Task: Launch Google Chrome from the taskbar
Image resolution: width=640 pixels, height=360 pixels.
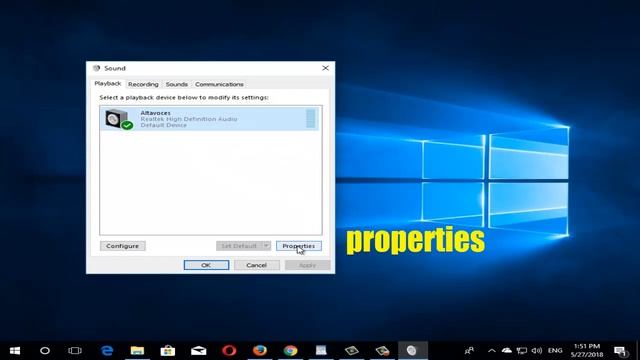Action: pos(290,351)
